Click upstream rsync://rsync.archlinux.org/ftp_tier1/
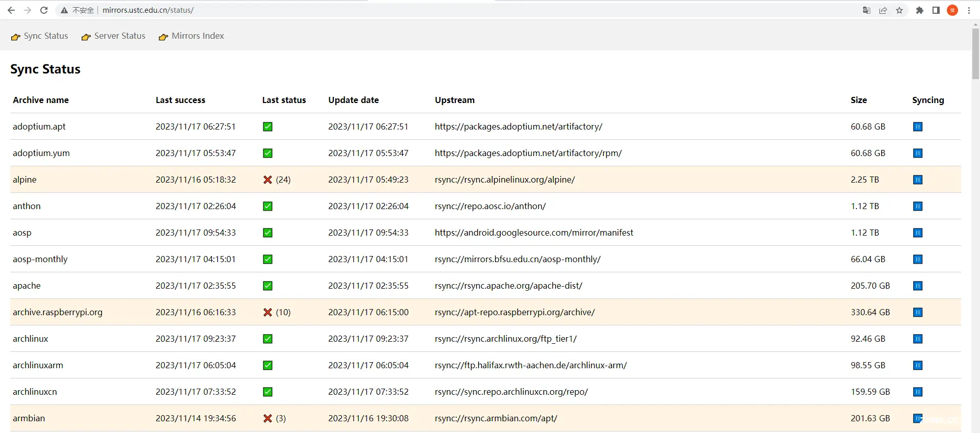Screen dimensions: 980x433 pyautogui.click(x=506, y=339)
